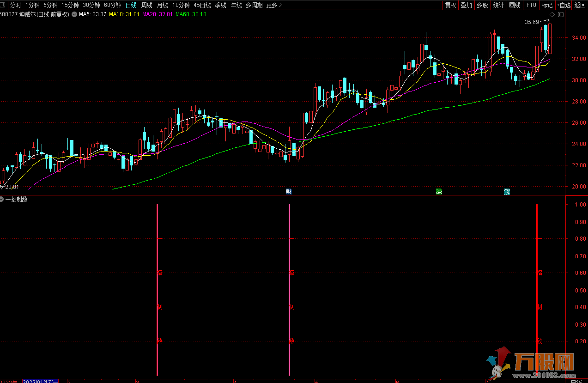The height and width of the screenshot is (383, 588).
Task: Add stock with +自选 button
Action: (x=564, y=5)
